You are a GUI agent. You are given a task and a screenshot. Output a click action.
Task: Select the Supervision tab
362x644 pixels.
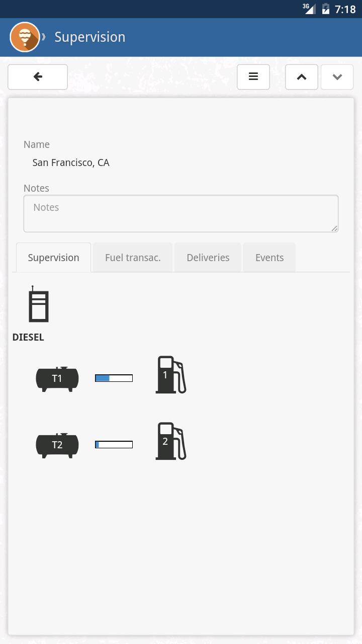point(53,258)
